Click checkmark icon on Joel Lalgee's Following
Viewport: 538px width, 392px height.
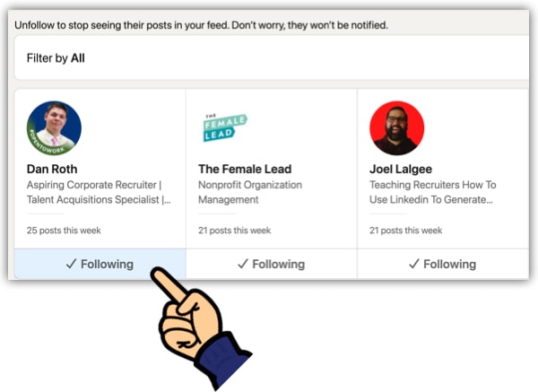[x=414, y=264]
